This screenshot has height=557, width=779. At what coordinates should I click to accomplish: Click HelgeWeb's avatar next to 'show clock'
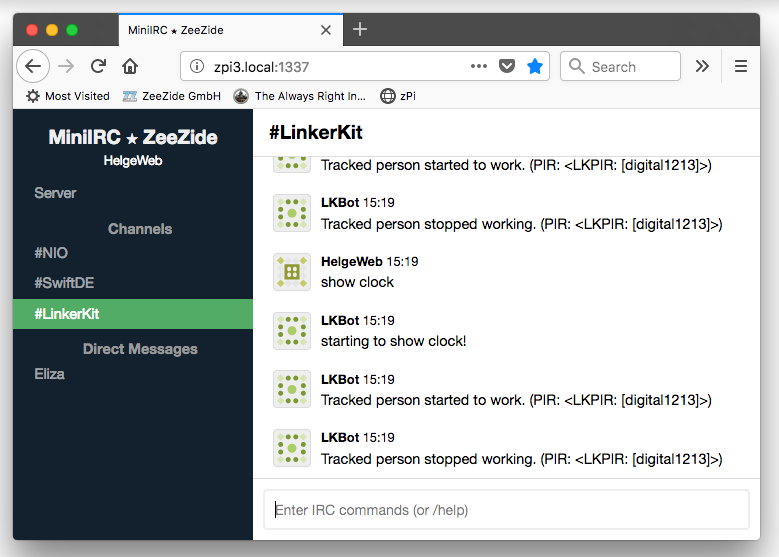click(292, 272)
